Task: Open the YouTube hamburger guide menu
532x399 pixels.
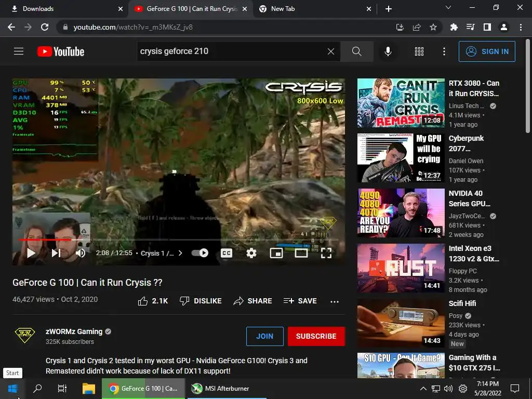Action: coord(19,51)
